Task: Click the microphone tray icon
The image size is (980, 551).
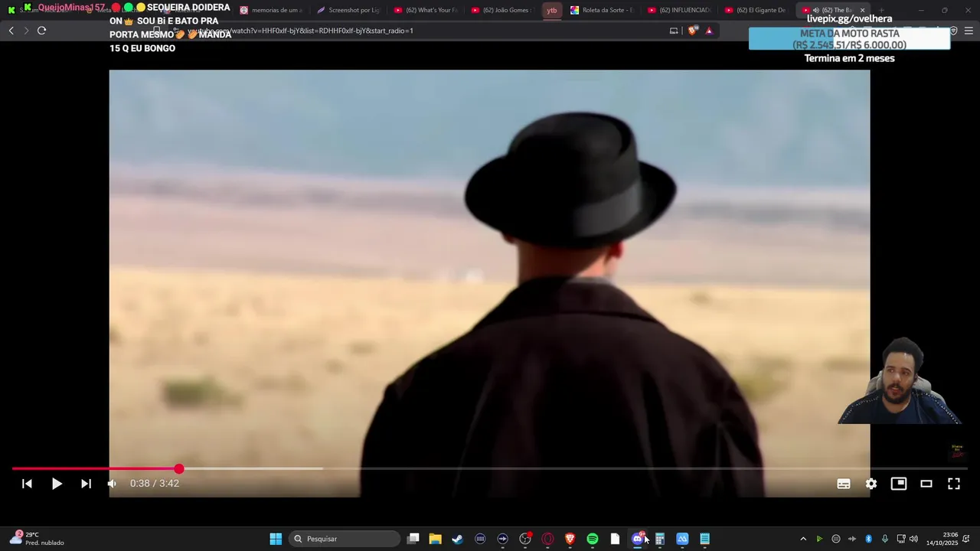Action: (x=885, y=539)
